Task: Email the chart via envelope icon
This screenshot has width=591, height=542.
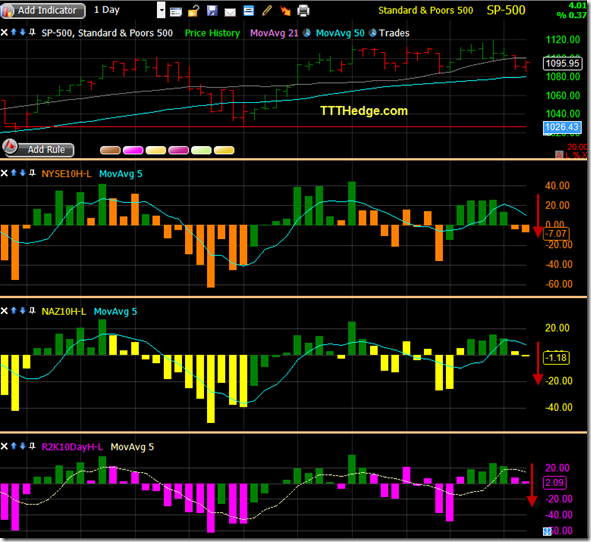Action: pos(230,12)
